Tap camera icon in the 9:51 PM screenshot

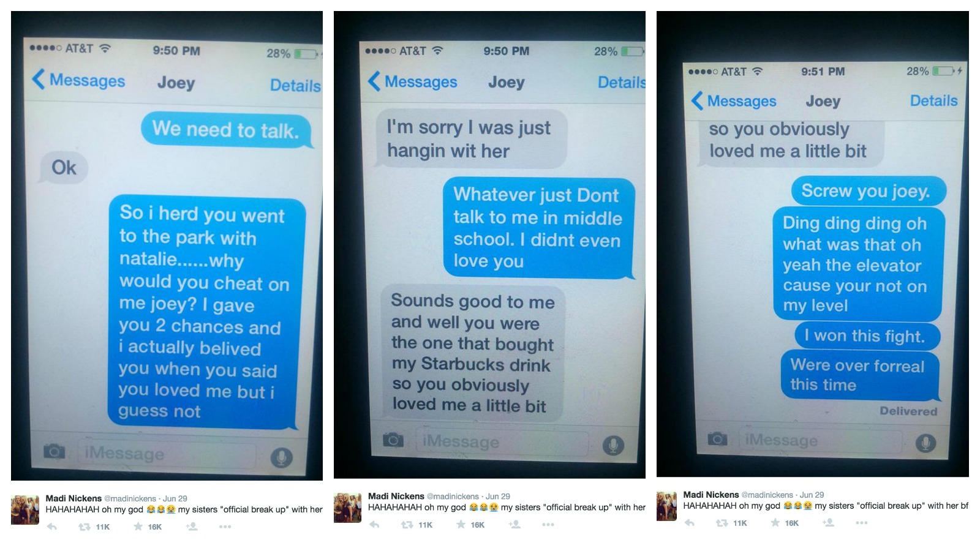coord(717,438)
